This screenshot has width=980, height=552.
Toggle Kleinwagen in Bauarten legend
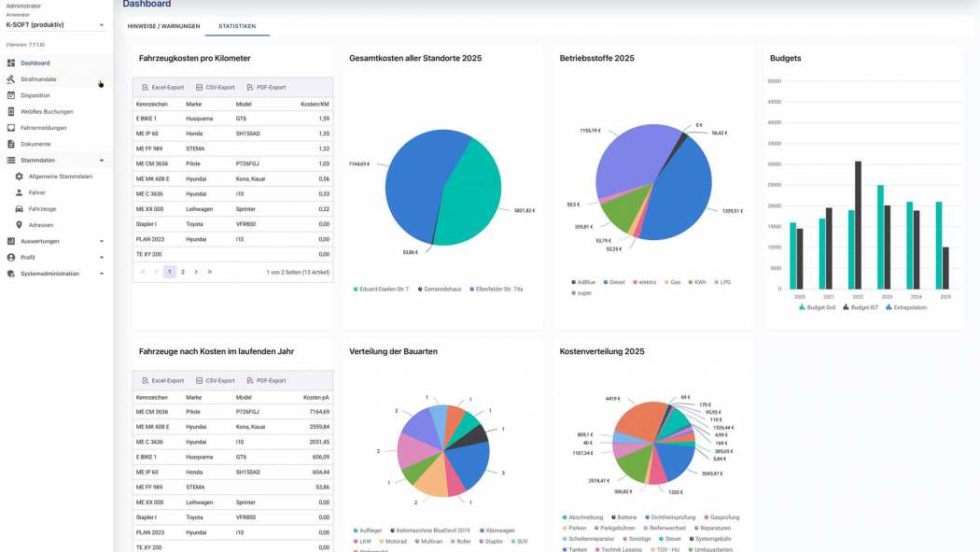point(497,531)
